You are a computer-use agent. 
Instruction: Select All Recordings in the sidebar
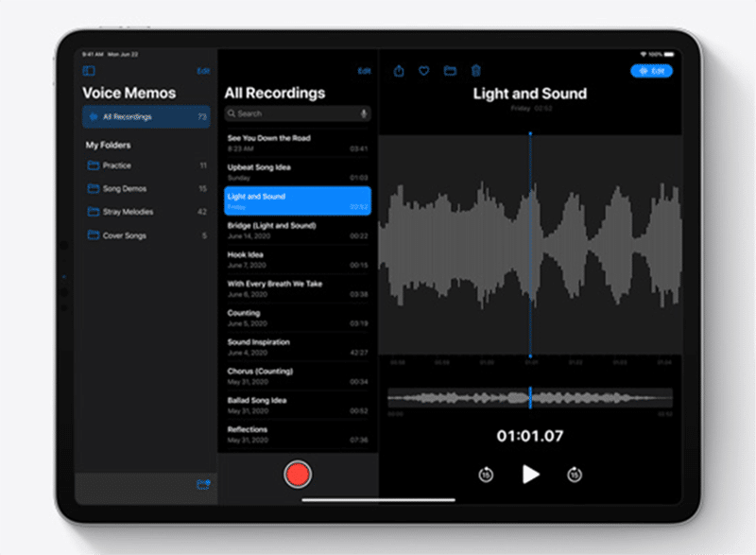pyautogui.click(x=146, y=117)
